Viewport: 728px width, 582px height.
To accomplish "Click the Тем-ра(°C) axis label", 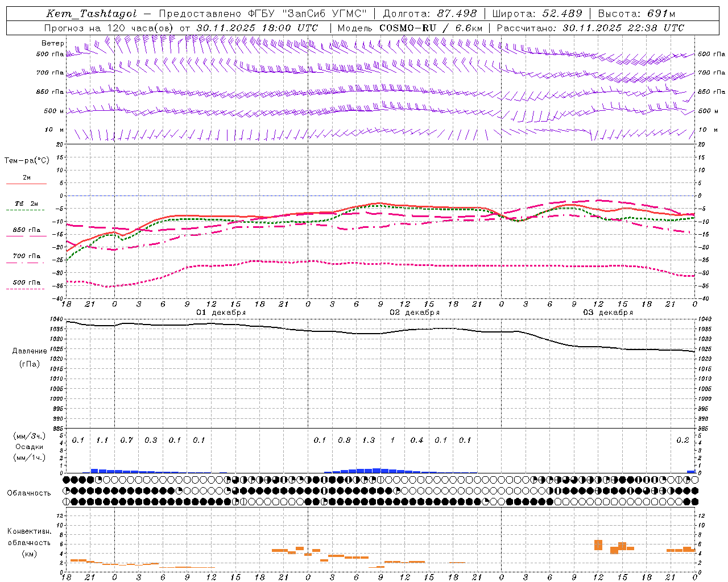I will 27,161.
